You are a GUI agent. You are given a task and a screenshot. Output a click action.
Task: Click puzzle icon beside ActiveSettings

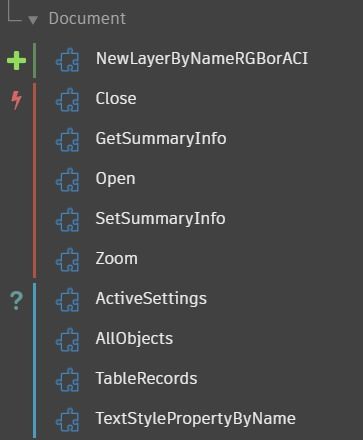[68, 300]
